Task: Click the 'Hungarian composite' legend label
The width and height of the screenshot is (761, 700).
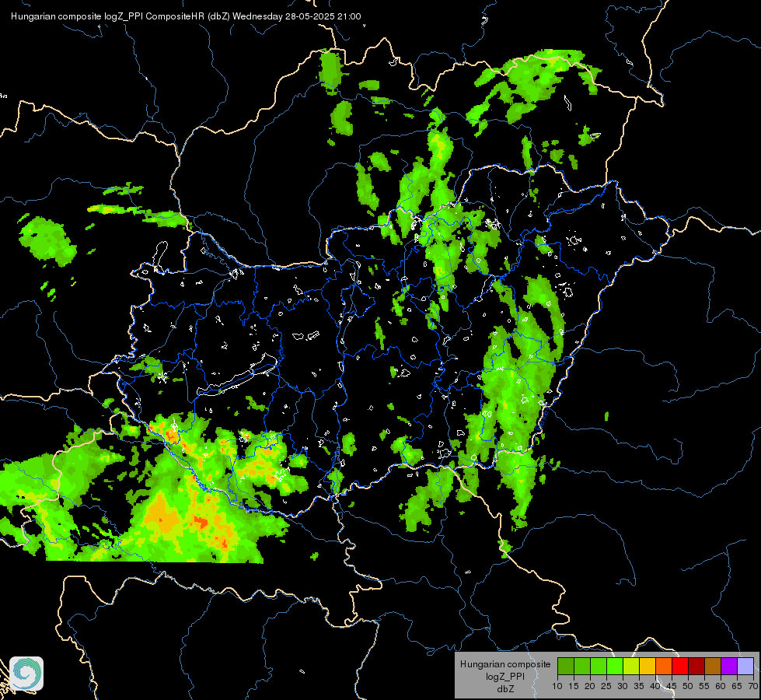Action: click(505, 664)
